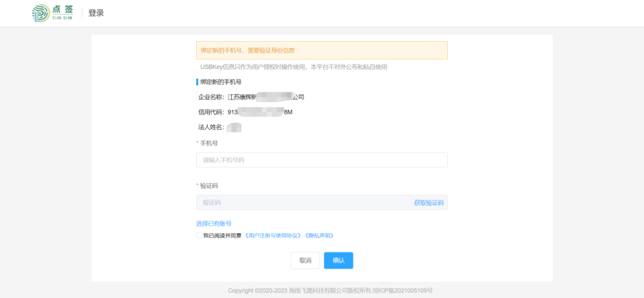
Task: Open the 《用户注册与使用协议》 link
Action: (273, 236)
